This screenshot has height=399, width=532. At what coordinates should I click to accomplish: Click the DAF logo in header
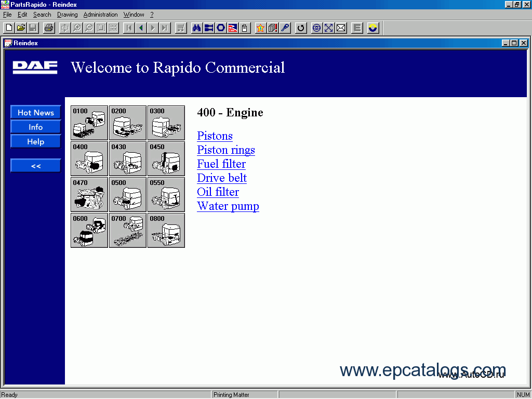35,68
